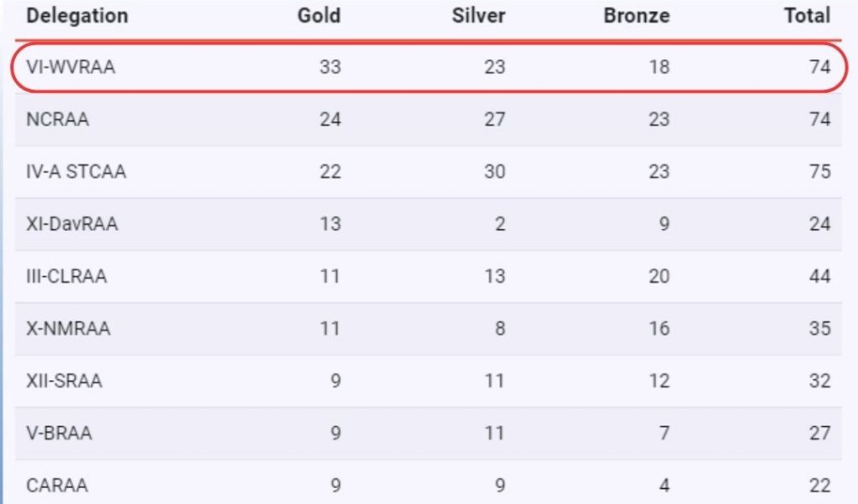Image resolution: width=858 pixels, height=504 pixels.
Task: Click the CARAA delegation name
Action: click(57, 486)
